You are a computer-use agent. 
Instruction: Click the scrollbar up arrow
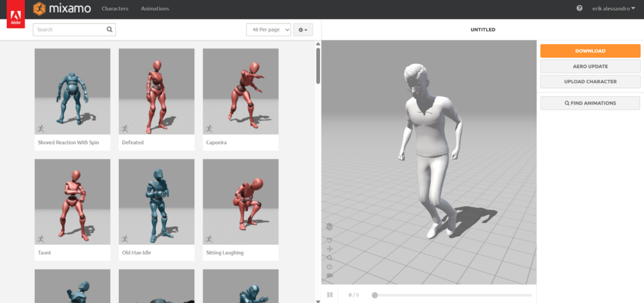(318, 44)
